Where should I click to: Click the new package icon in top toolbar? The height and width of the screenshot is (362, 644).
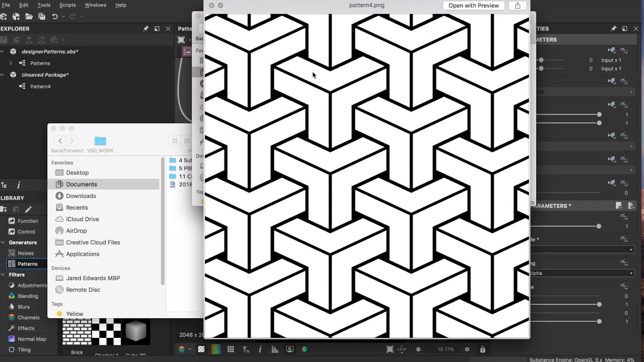point(16,17)
